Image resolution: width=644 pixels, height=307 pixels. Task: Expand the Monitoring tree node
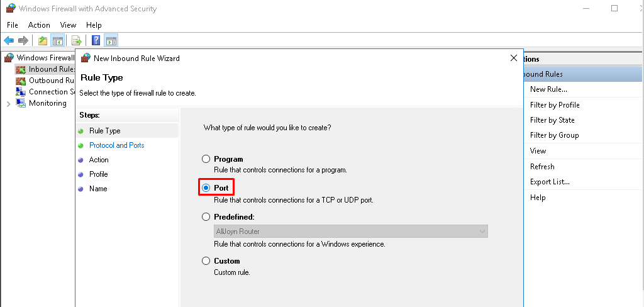[8, 104]
